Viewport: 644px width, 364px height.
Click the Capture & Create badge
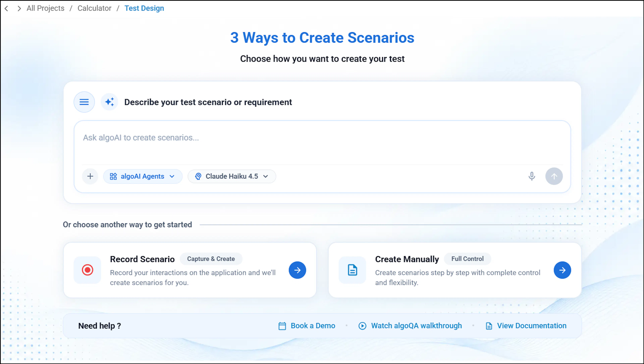[x=211, y=259]
